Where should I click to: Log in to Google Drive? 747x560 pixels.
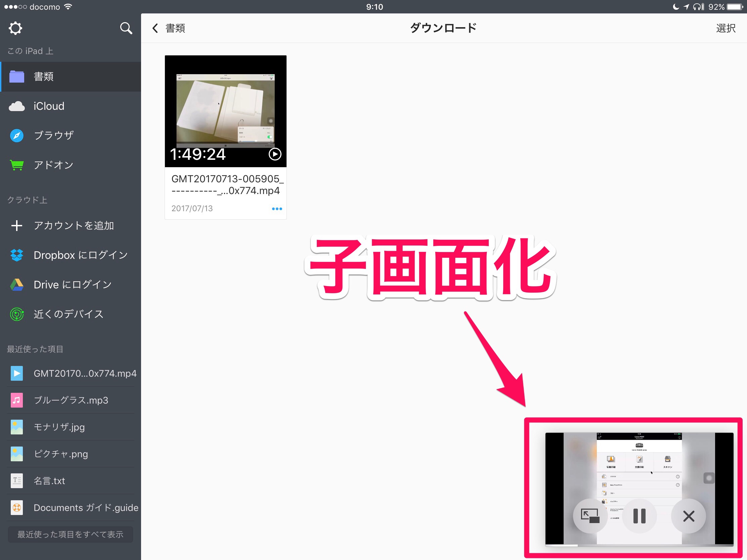click(x=72, y=285)
